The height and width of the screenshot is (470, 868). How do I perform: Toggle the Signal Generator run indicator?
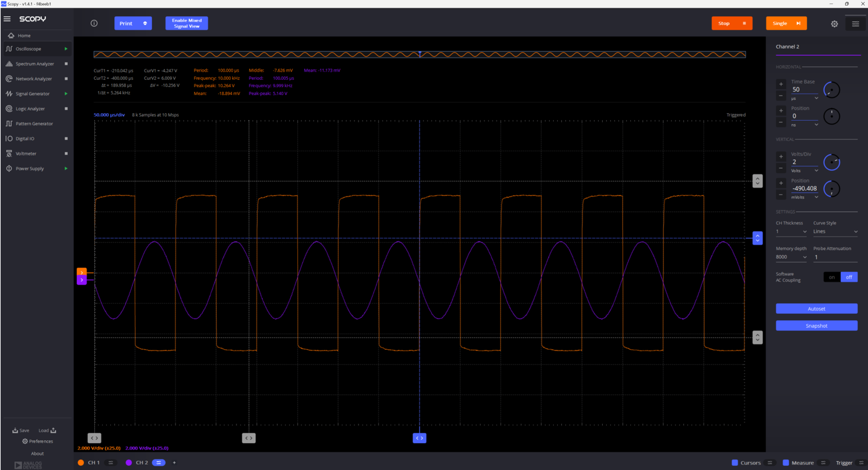pyautogui.click(x=66, y=93)
